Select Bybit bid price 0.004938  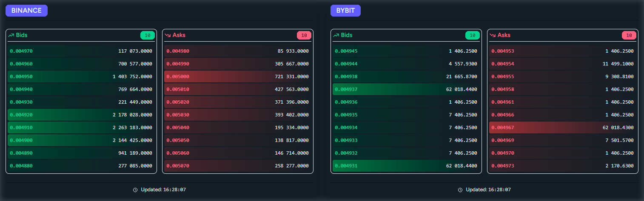346,76
